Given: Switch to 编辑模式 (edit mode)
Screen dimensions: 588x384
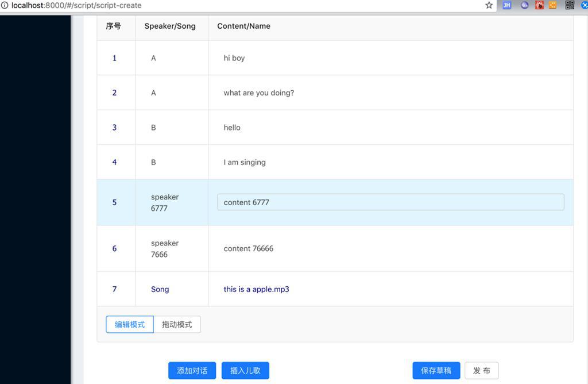Looking at the screenshot, I should point(130,324).
